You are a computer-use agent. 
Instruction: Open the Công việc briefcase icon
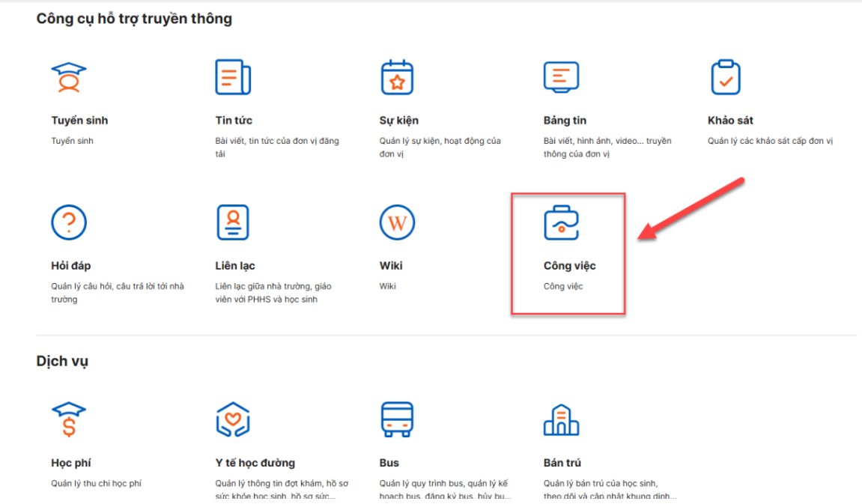point(561,222)
